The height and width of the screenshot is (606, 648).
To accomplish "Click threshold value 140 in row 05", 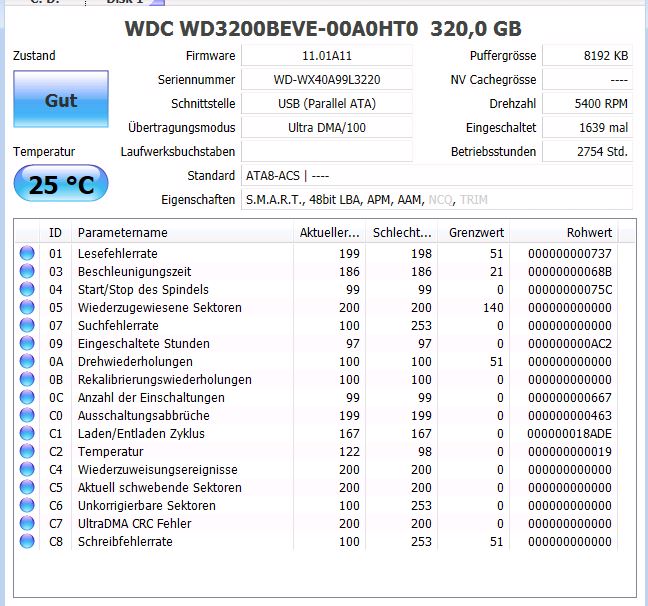I will click(x=493, y=308).
